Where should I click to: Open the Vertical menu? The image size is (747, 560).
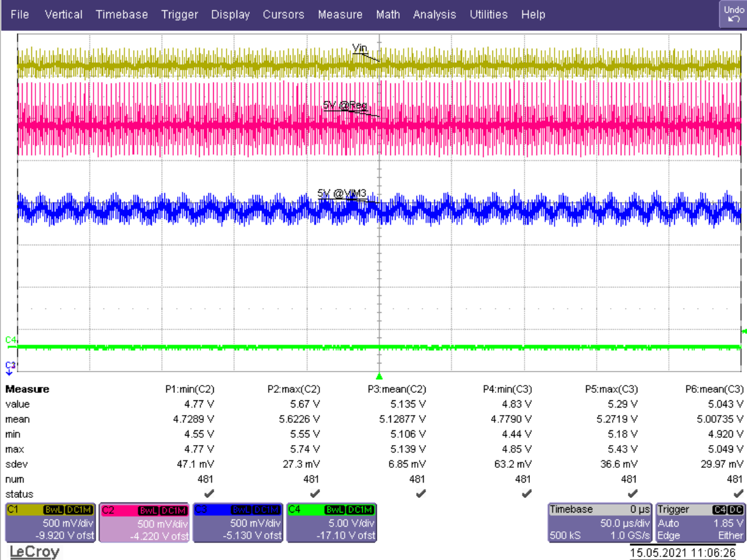click(63, 15)
